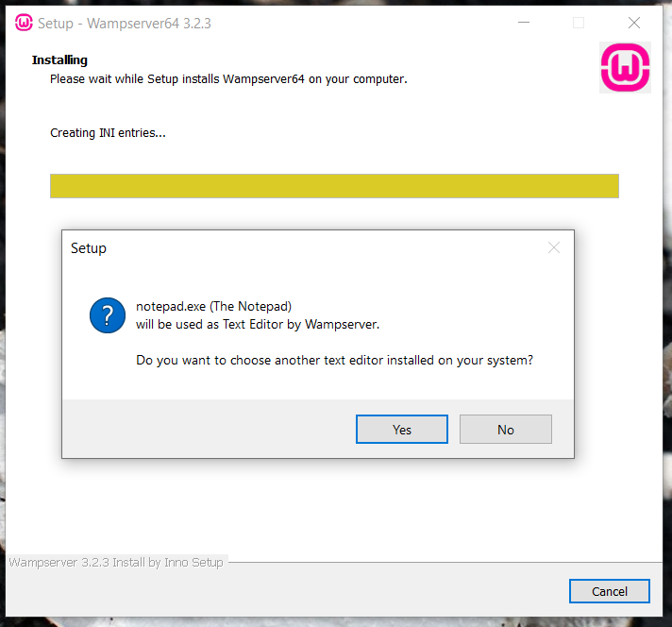Image resolution: width=672 pixels, height=627 pixels.
Task: Click the large pink Wampserver logo
Action: tap(625, 67)
